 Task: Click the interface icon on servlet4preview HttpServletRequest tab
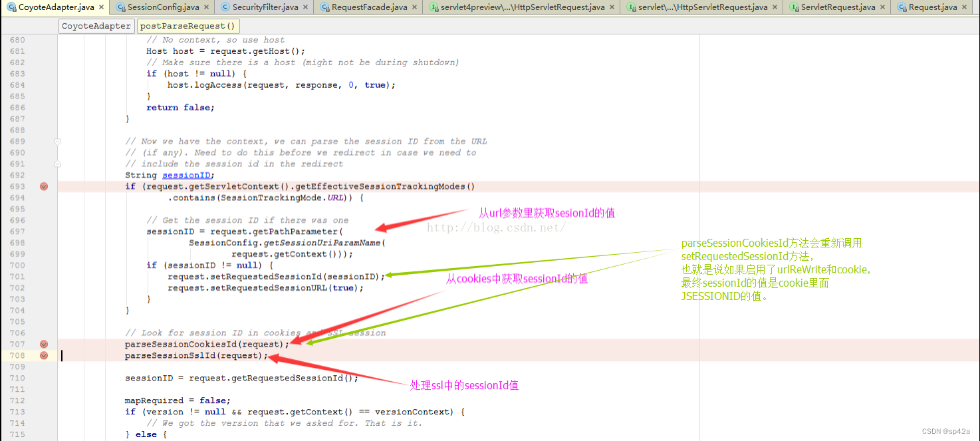tap(434, 7)
